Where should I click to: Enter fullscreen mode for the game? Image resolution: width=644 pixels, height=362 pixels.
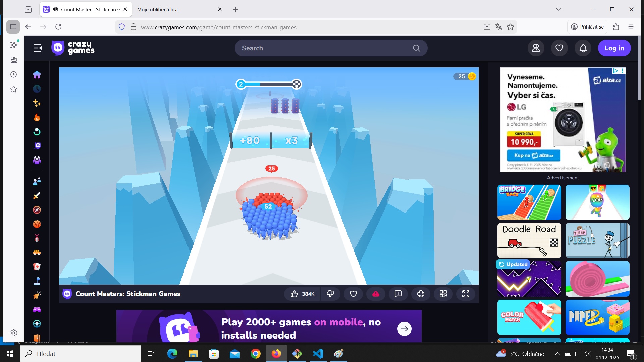[466, 294]
